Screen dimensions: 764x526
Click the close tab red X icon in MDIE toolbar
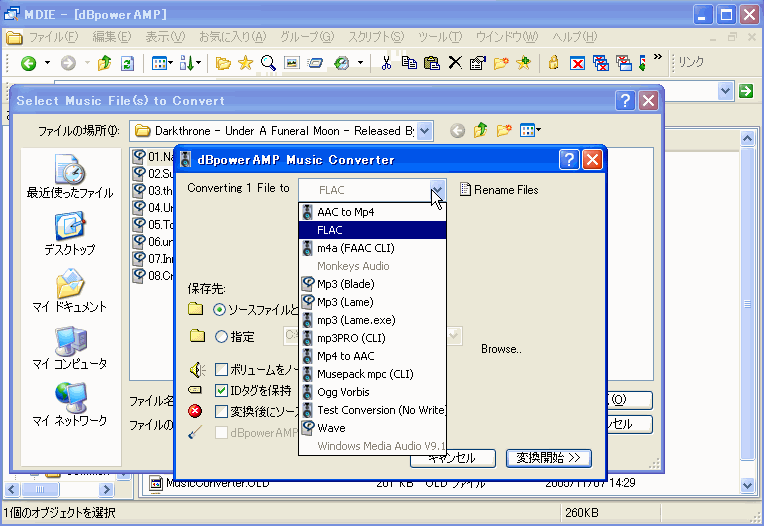[x=577, y=63]
